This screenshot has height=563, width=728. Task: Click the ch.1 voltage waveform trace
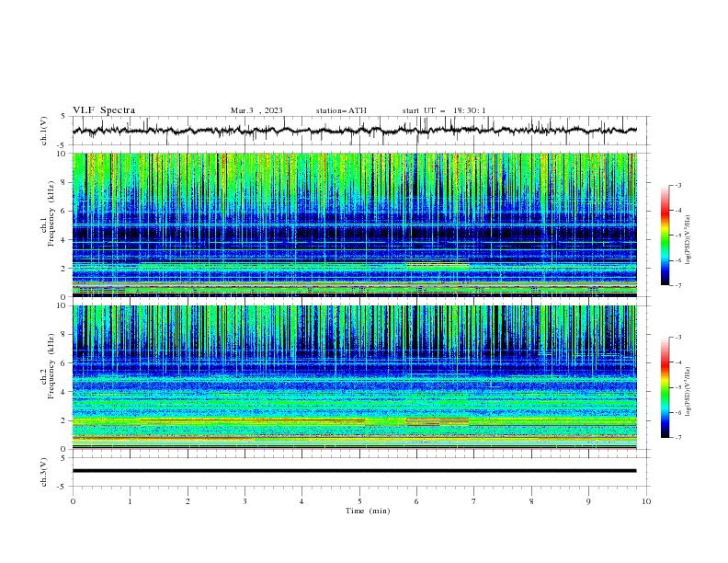pos(355,131)
